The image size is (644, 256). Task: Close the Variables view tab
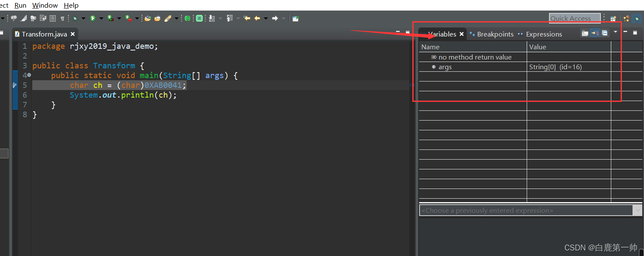(x=462, y=34)
